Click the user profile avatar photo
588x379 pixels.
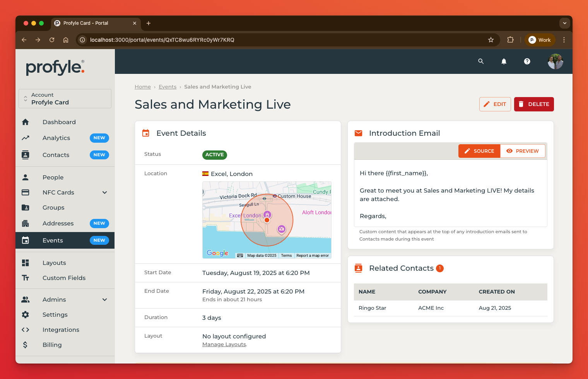point(555,61)
